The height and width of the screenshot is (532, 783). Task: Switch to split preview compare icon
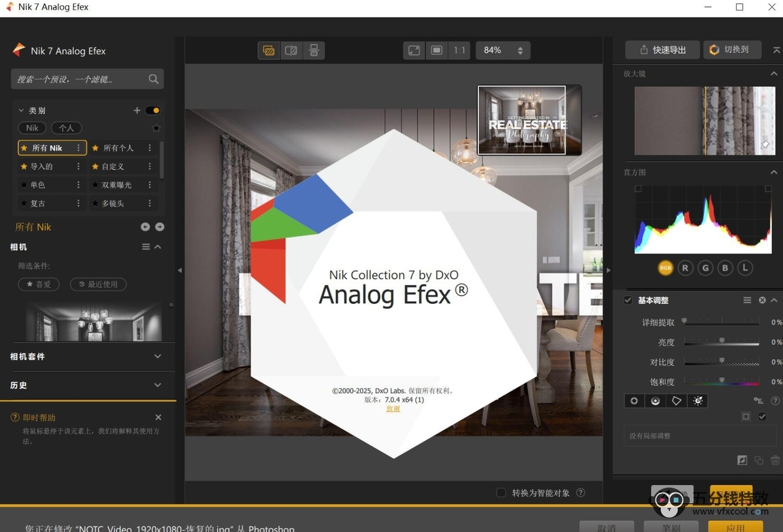(x=291, y=50)
